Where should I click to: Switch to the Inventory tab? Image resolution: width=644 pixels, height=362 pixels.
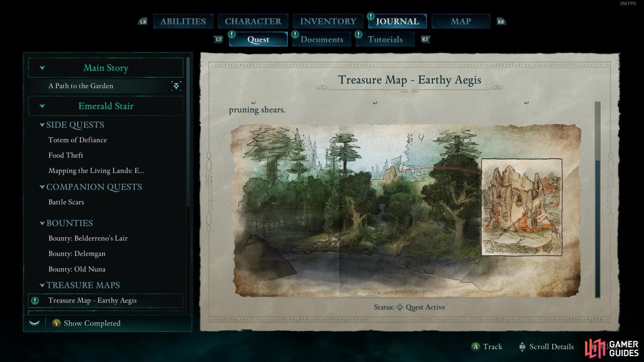point(328,21)
